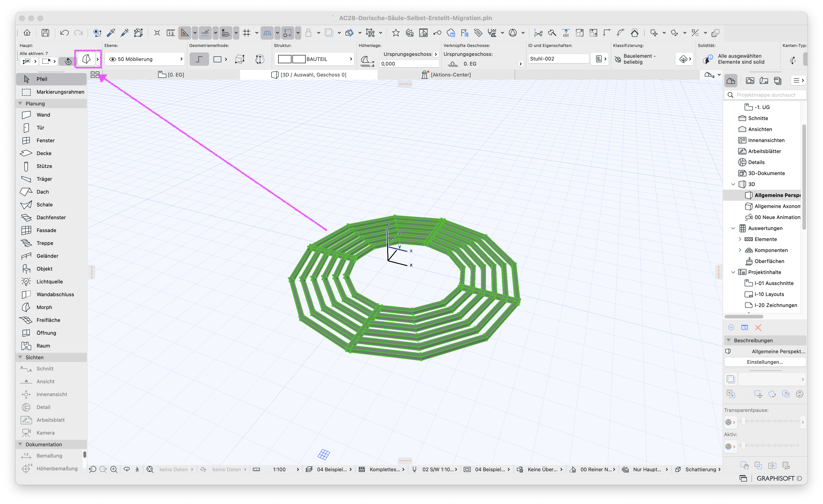Expand the Elemente tree node
This screenshot has width=823, height=504.
click(740, 239)
